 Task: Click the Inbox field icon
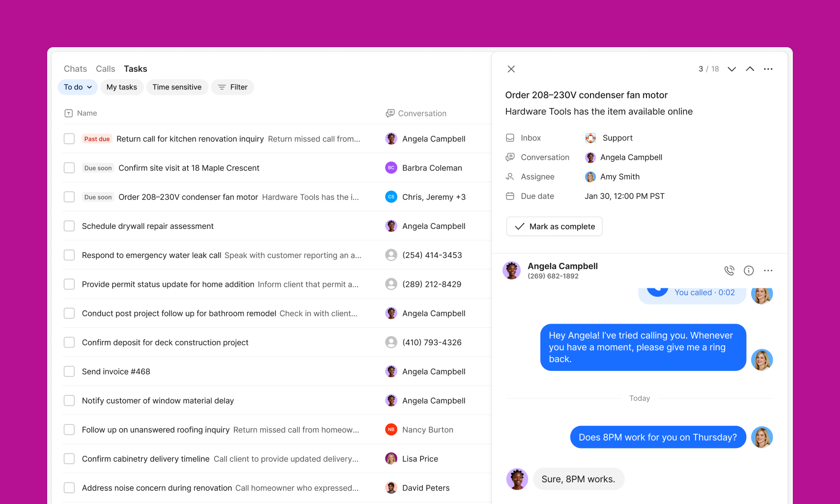point(510,138)
